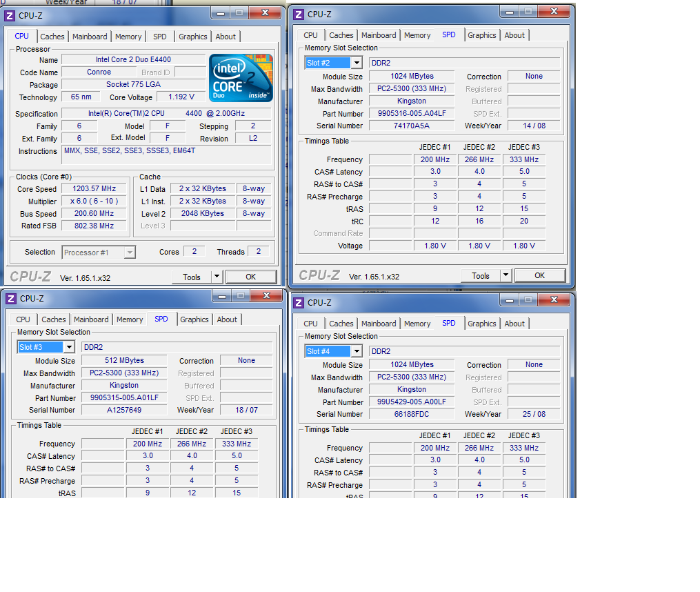The image size is (700, 592).
Task: Click the Level 2 cache value 2048 KBytes
Action: [203, 214]
